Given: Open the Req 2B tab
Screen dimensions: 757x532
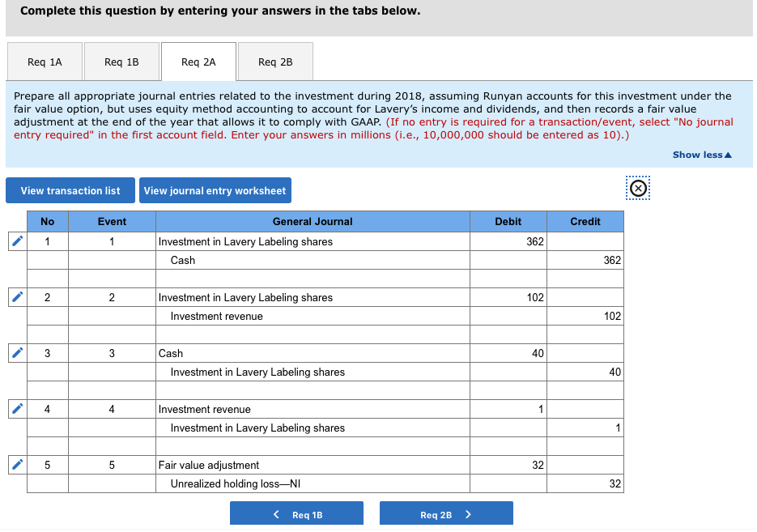Looking at the screenshot, I should pyautogui.click(x=275, y=62).
